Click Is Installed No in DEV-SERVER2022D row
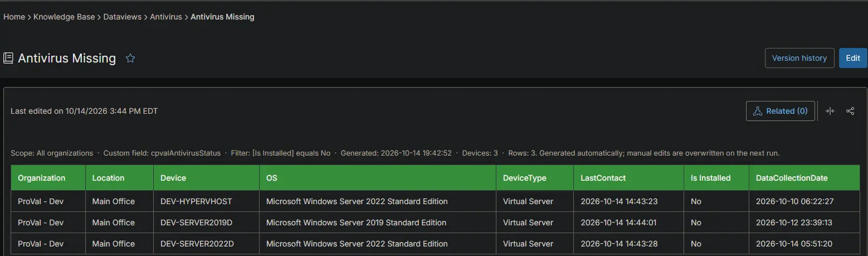This screenshot has height=256, width=868. click(716, 244)
